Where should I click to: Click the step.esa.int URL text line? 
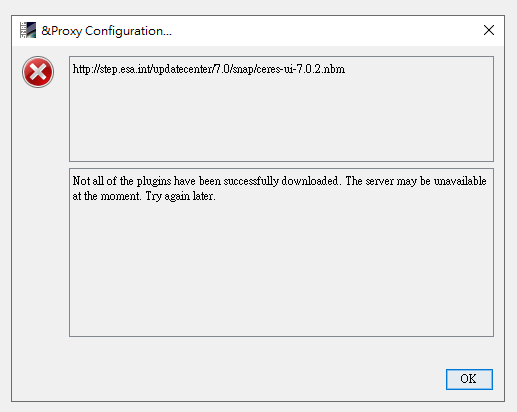pos(209,69)
